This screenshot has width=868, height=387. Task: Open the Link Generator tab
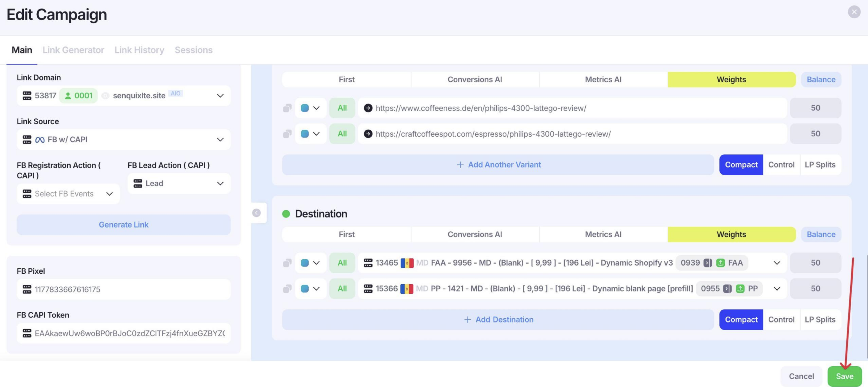(x=73, y=50)
